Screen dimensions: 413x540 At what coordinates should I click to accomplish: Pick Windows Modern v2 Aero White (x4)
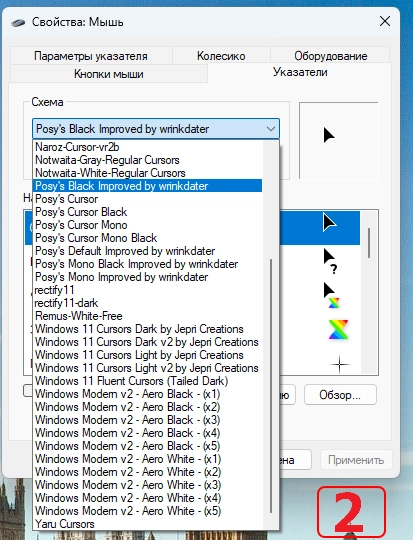[x=147, y=498]
